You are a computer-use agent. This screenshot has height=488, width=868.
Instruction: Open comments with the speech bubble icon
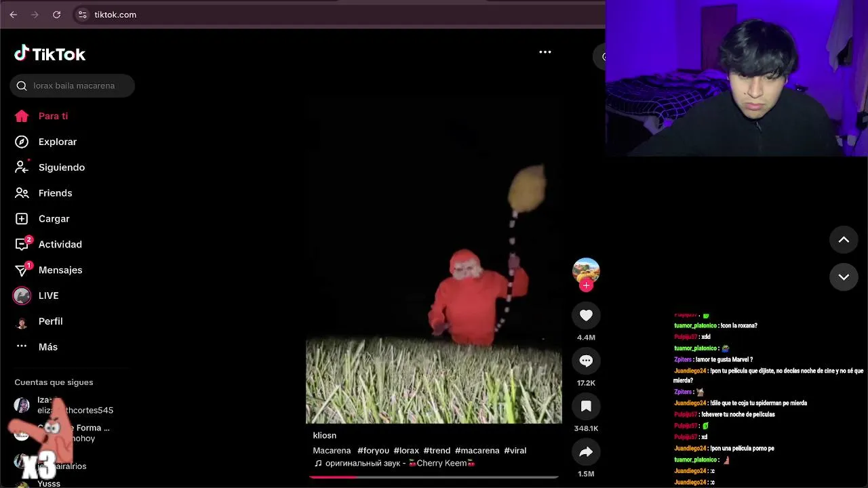coord(586,361)
